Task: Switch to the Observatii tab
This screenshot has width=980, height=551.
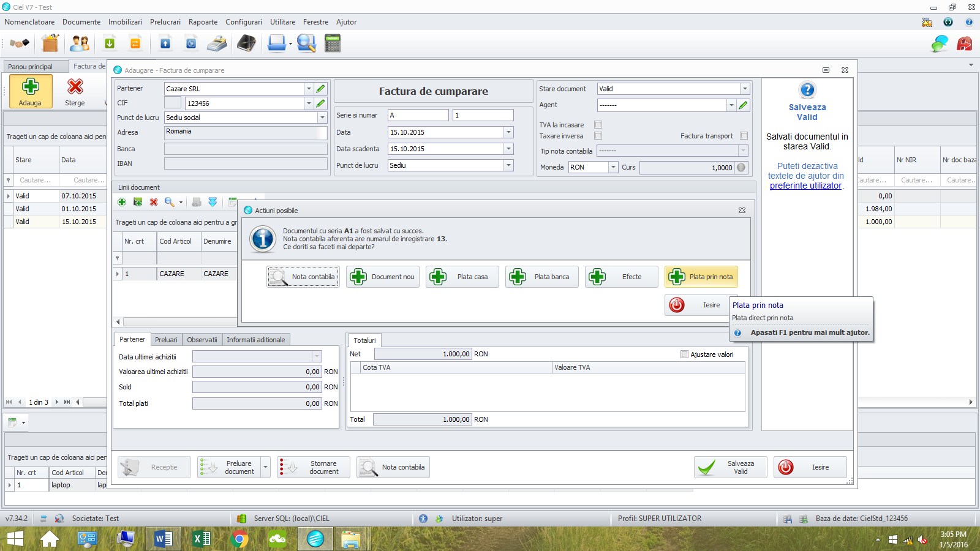Action: [202, 340]
